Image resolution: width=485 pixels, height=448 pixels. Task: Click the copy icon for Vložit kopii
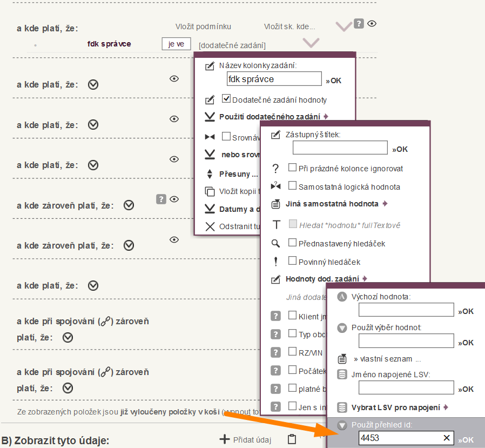[x=210, y=191]
